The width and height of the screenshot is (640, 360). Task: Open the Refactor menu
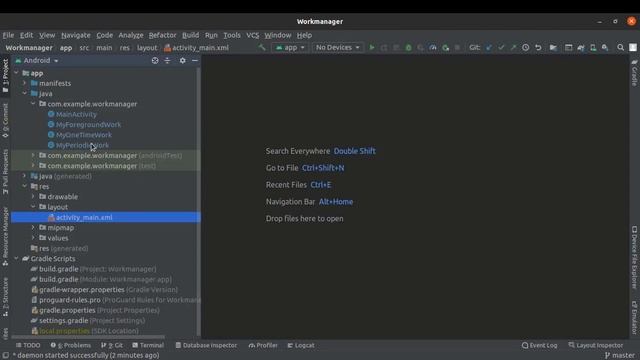tap(162, 35)
